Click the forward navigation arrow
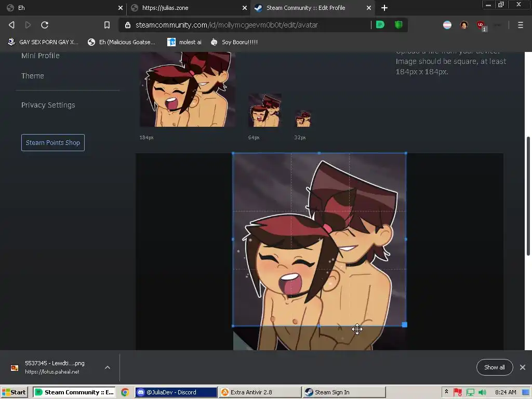This screenshot has width=532, height=399. (x=28, y=25)
